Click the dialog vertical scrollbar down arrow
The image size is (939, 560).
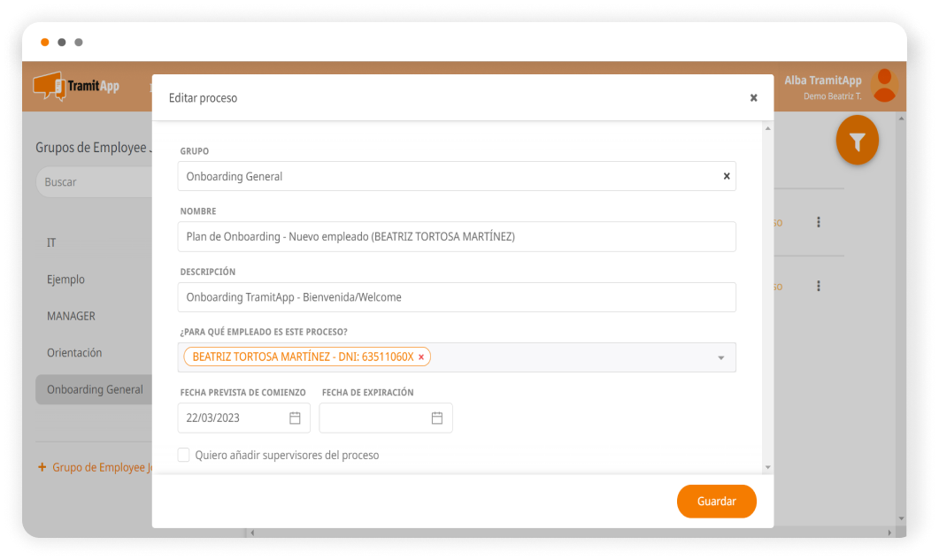pos(767,467)
